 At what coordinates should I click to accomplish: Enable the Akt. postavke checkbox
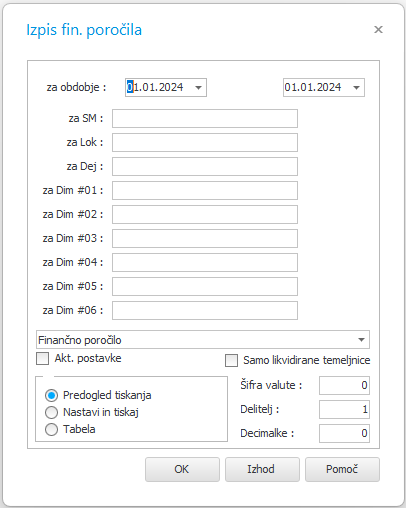tap(42, 359)
